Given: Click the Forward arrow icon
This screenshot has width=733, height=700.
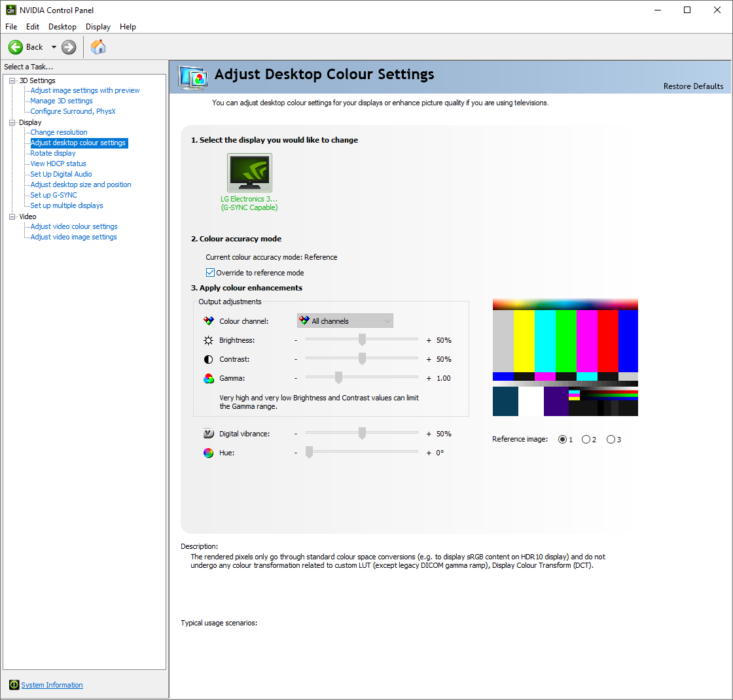Looking at the screenshot, I should coord(69,47).
